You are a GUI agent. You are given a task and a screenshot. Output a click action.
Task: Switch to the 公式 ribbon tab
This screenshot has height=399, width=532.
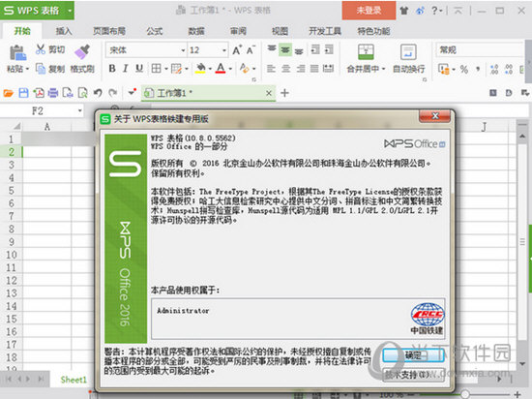(x=155, y=31)
